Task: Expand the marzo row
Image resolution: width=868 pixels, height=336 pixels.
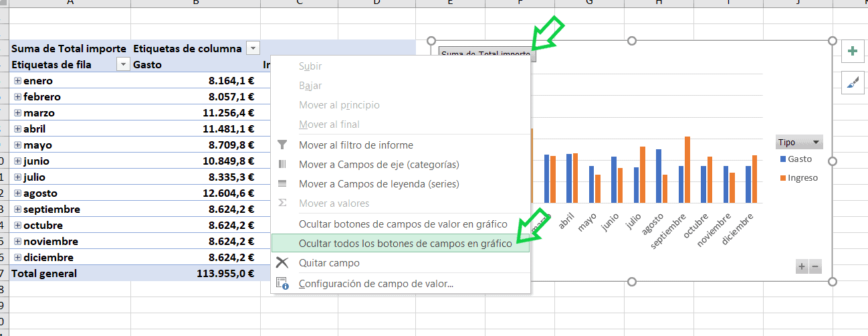Action: [17, 112]
